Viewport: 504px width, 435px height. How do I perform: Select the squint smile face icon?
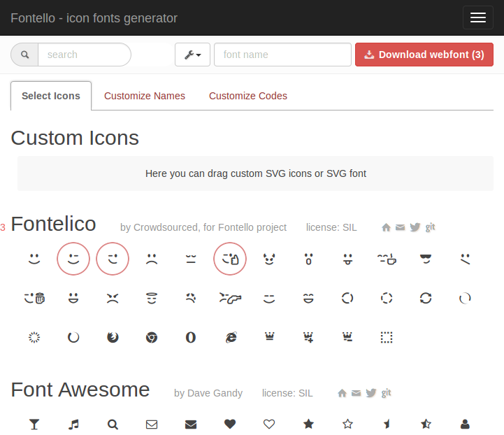[x=269, y=299]
